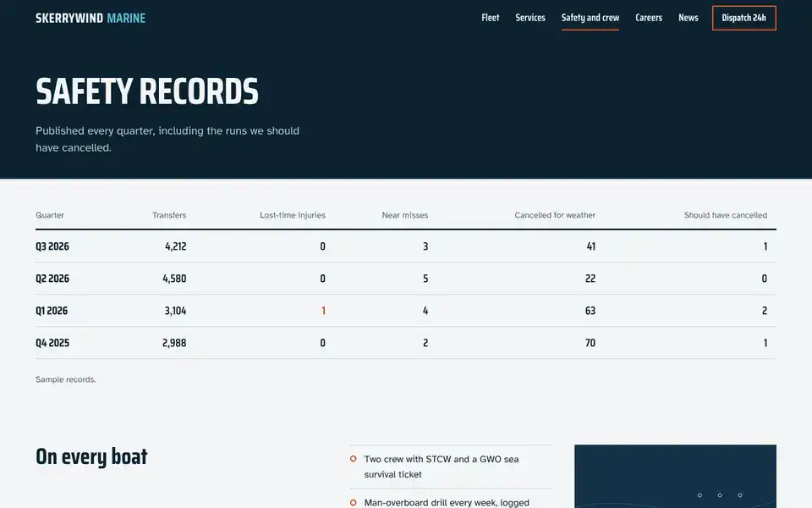This screenshot has height=508, width=812.
Task: Click the Safety Records page heading
Action: (x=147, y=91)
